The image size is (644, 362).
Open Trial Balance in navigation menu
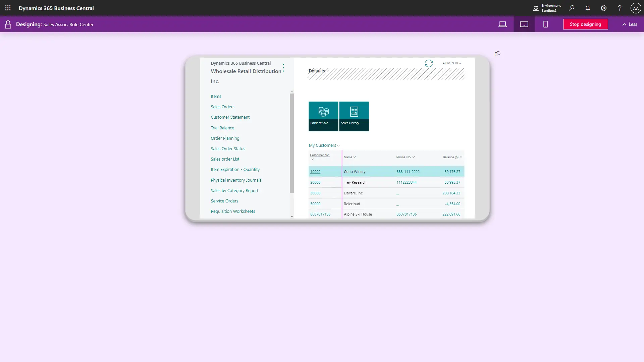[x=222, y=128]
